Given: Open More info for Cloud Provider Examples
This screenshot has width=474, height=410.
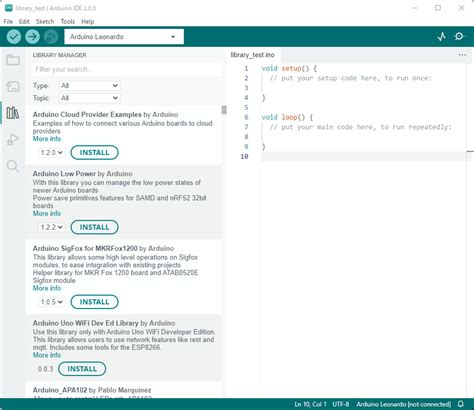Looking at the screenshot, I should (47, 139).
